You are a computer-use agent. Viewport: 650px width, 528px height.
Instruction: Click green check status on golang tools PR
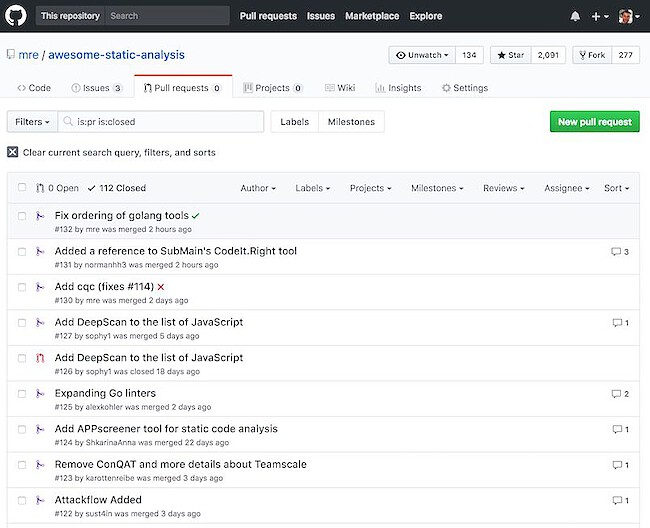pos(196,216)
